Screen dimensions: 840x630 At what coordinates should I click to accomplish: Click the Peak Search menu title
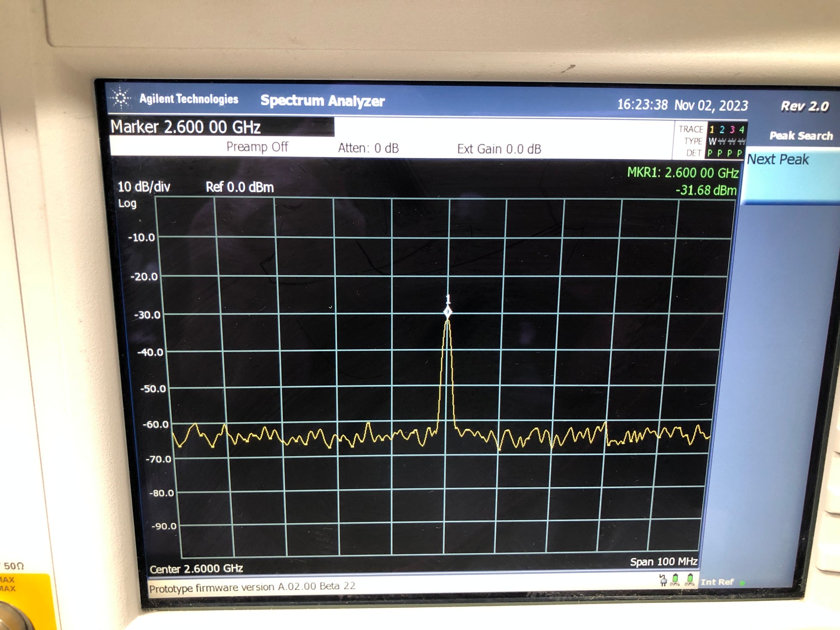click(x=801, y=136)
